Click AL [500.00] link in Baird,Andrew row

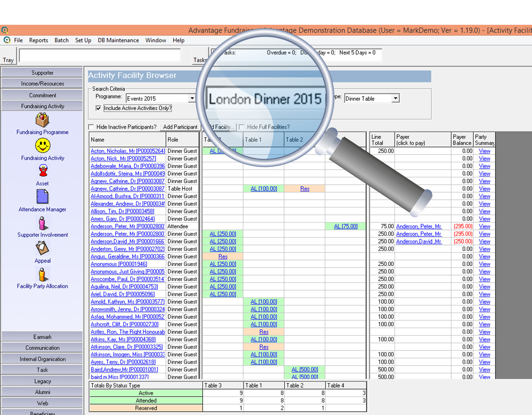(x=305, y=369)
